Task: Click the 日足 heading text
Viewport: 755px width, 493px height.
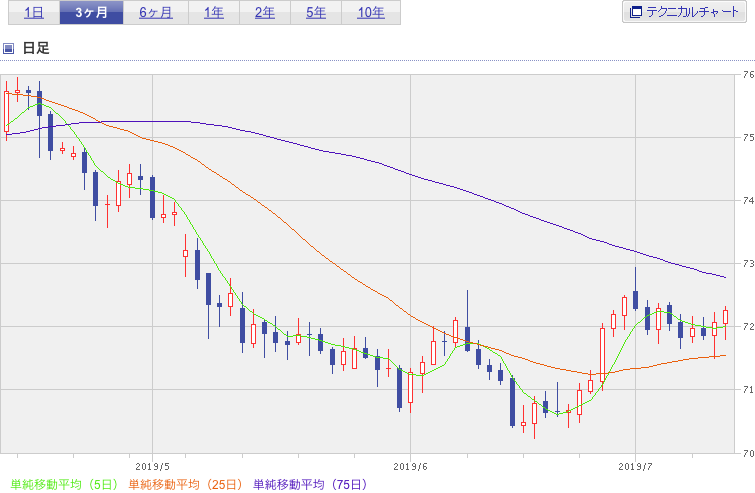Action: pyautogui.click(x=36, y=48)
